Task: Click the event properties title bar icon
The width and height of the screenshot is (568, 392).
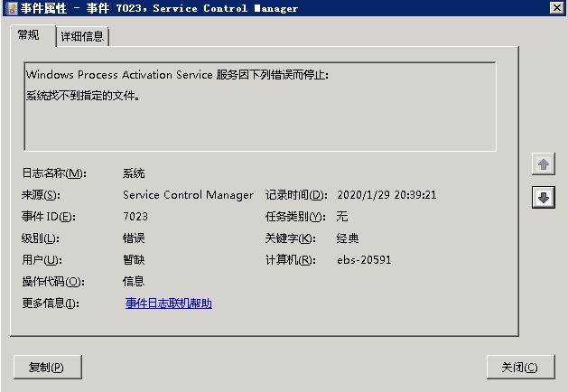Action: click(11, 8)
